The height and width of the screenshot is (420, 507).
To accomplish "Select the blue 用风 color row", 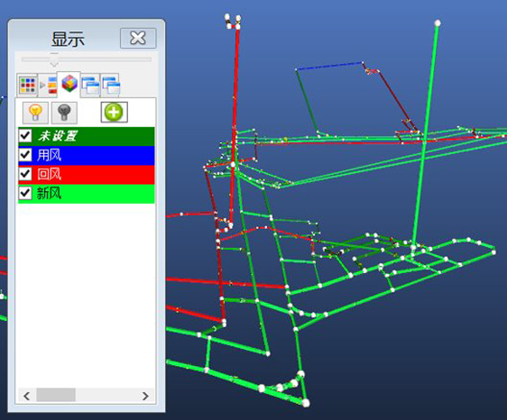I will click(x=87, y=155).
